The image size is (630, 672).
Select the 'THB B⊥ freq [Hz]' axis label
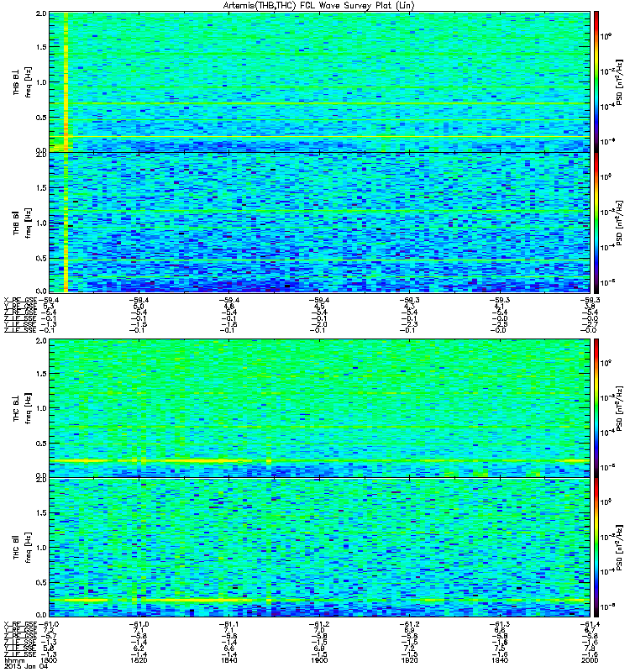[x=23, y=81]
